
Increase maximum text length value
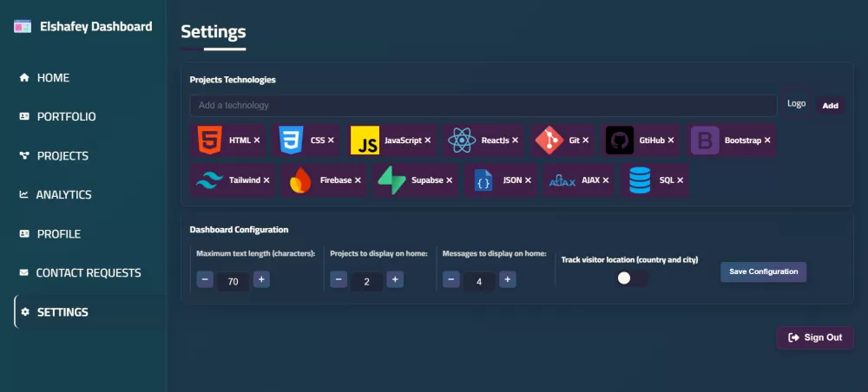261,280
